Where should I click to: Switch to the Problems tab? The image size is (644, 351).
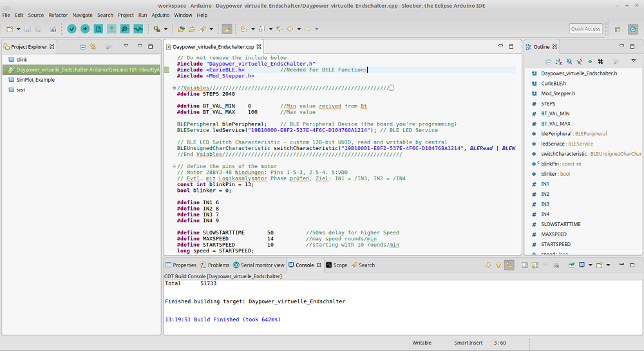coord(214,265)
